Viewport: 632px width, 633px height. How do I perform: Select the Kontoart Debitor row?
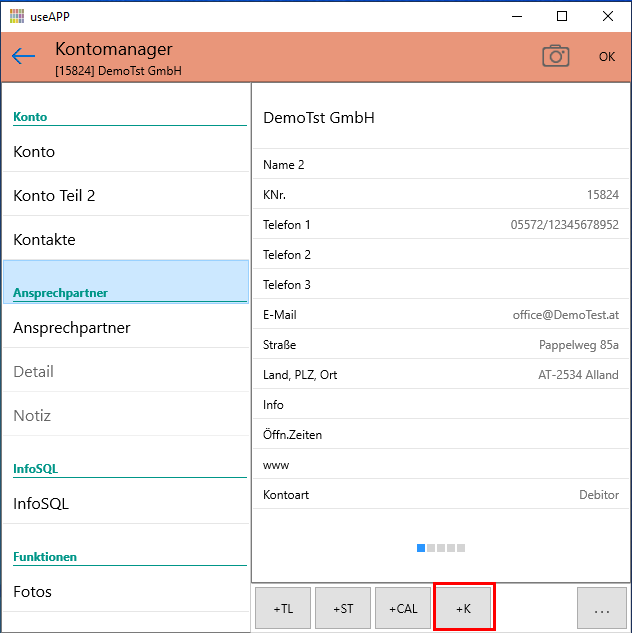(x=440, y=495)
